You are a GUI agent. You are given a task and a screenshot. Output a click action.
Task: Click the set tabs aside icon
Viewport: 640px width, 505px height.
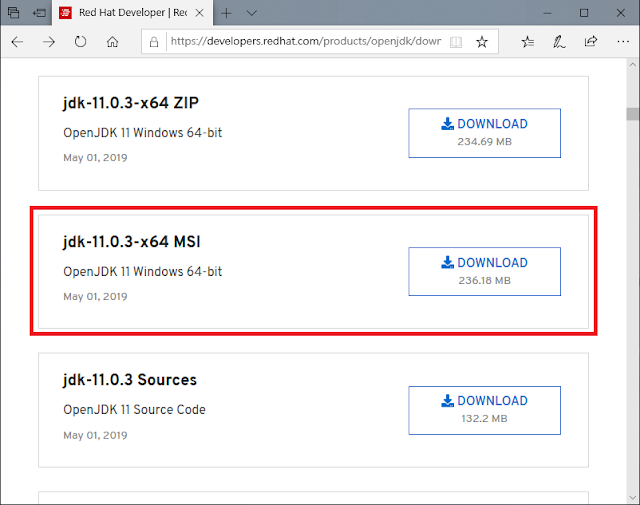point(39,13)
